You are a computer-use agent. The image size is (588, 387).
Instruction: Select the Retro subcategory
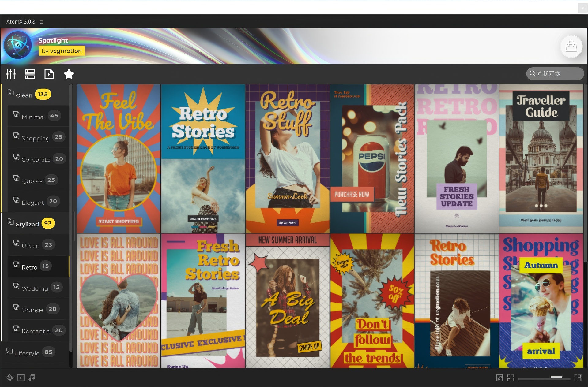coord(38,266)
